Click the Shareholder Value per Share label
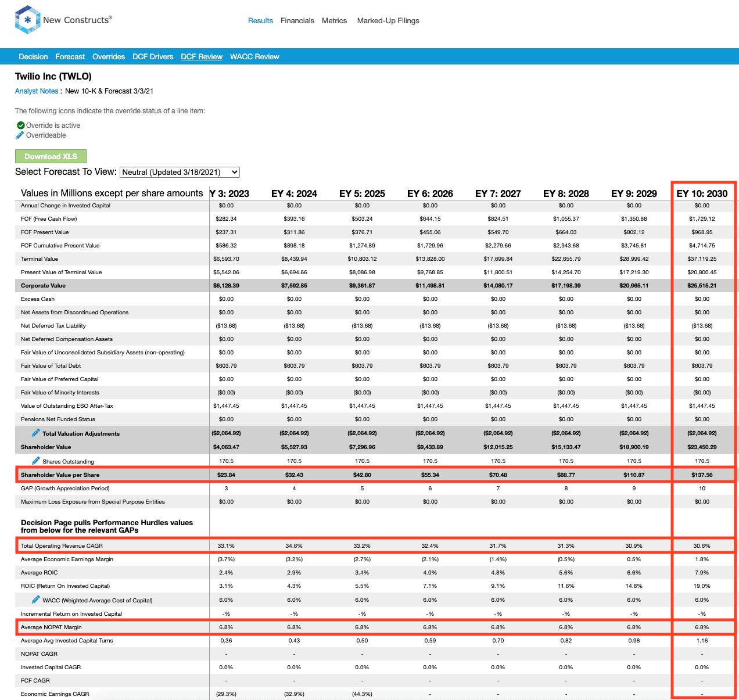The width and height of the screenshot is (739, 700). coord(60,475)
